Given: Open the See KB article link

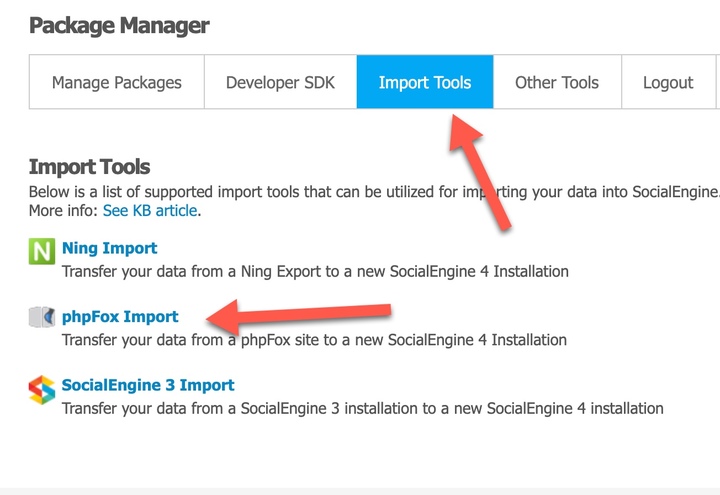Looking at the screenshot, I should (x=150, y=210).
